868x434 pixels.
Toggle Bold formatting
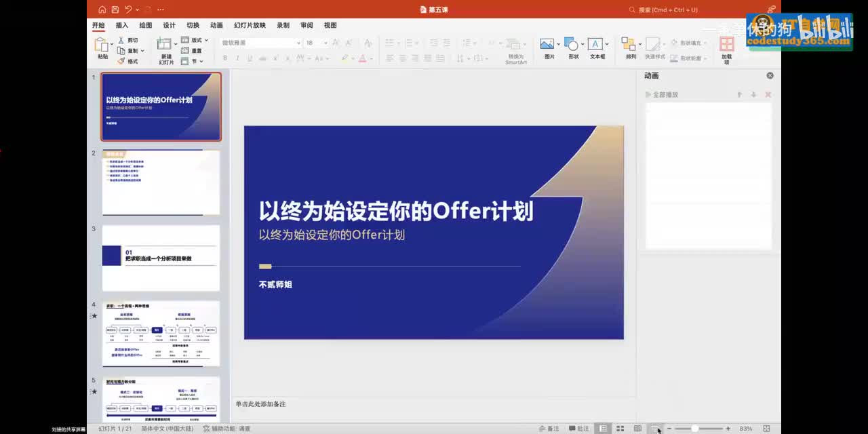(x=224, y=58)
